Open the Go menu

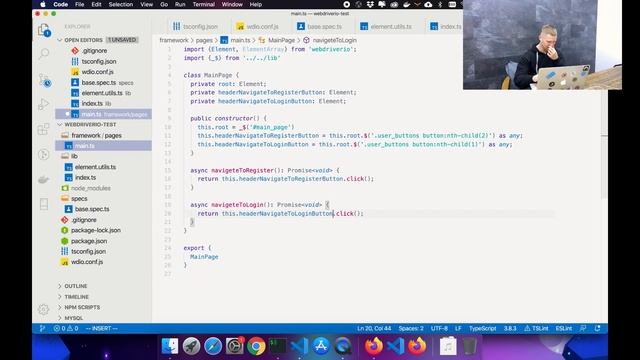[x=164, y=4]
